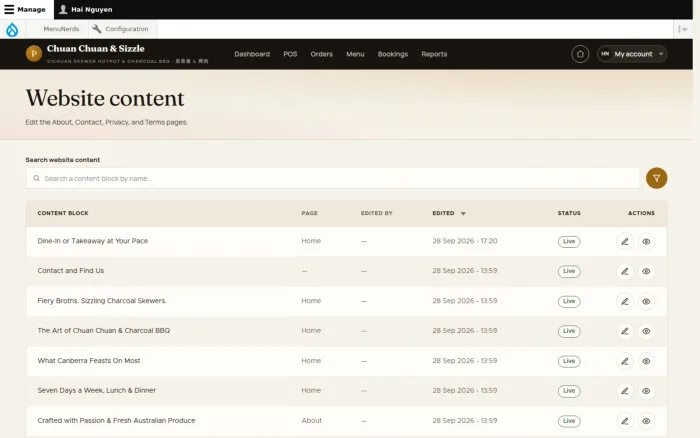Image resolution: width=700 pixels, height=438 pixels.
Task: Expand the My account dropdown
Action: [x=632, y=54]
